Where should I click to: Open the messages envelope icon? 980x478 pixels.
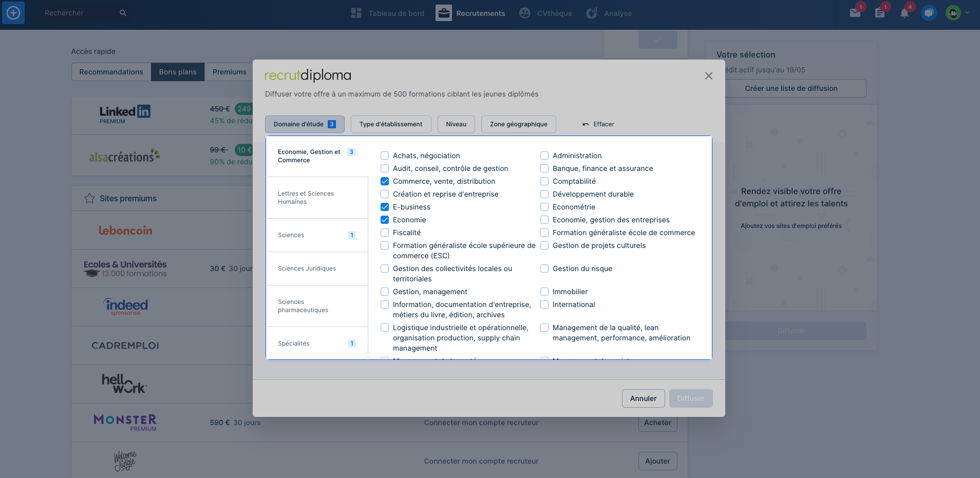tap(854, 13)
